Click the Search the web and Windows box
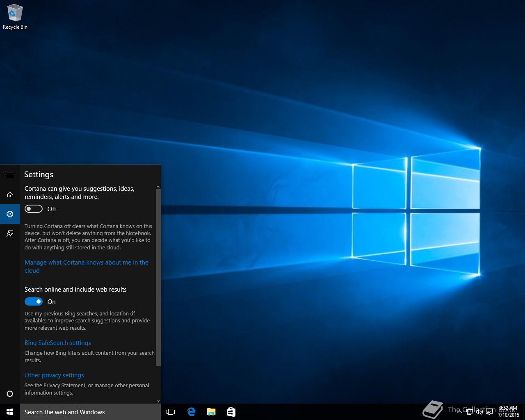Viewport: 525px width, 420px height. coord(90,412)
